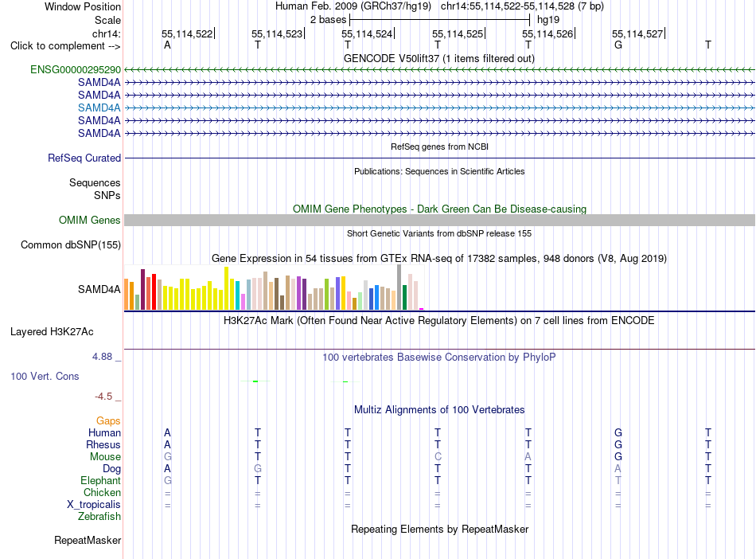The height and width of the screenshot is (559, 756).
Task: Open Common dbSNP(155) track settings
Action: point(71,245)
